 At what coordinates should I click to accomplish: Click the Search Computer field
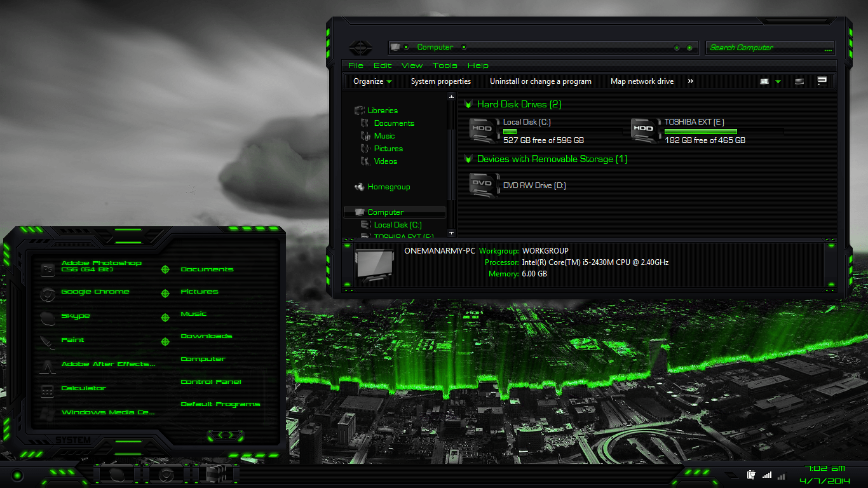(x=769, y=48)
